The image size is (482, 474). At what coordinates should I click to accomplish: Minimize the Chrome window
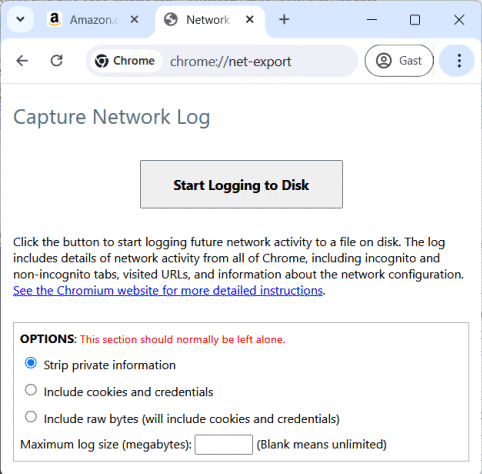pyautogui.click(x=372, y=20)
